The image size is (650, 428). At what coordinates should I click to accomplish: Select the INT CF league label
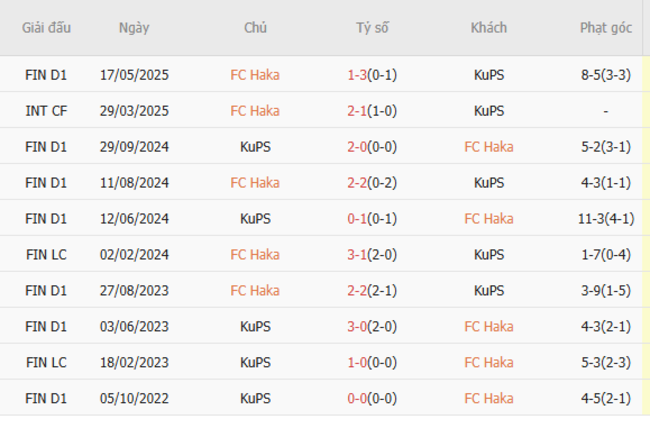46,111
